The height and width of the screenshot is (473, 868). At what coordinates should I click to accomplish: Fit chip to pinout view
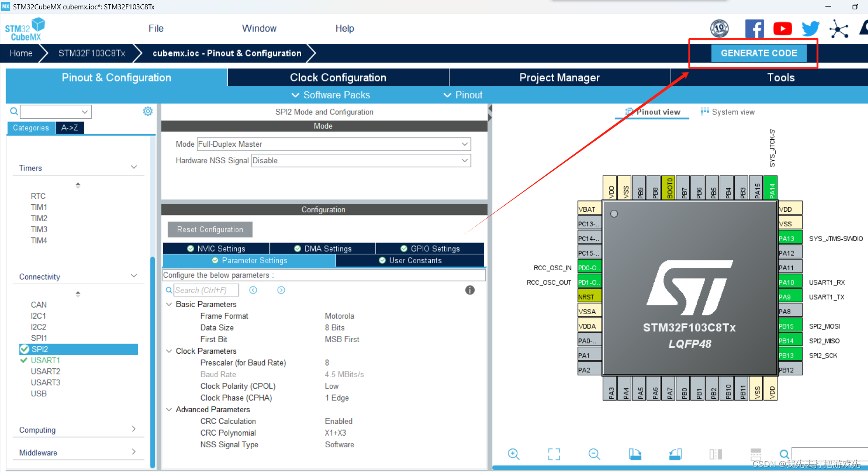point(554,454)
